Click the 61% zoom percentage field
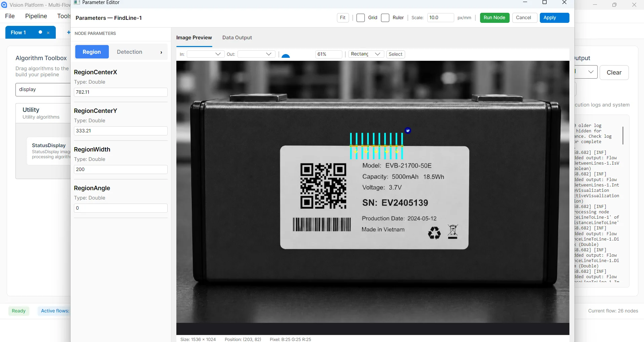This screenshot has width=644, height=342. [x=329, y=54]
